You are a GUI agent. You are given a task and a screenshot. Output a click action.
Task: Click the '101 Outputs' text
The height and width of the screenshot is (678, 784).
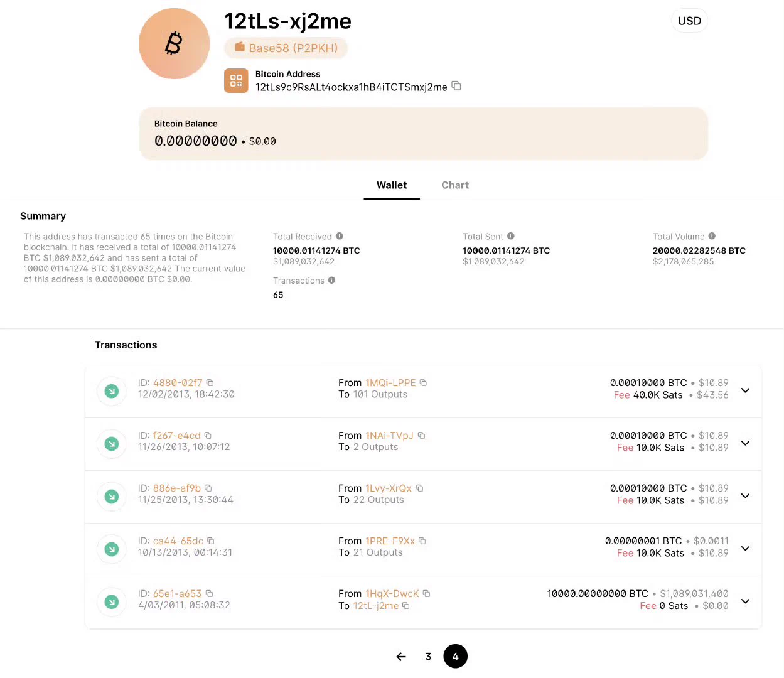pyautogui.click(x=380, y=394)
